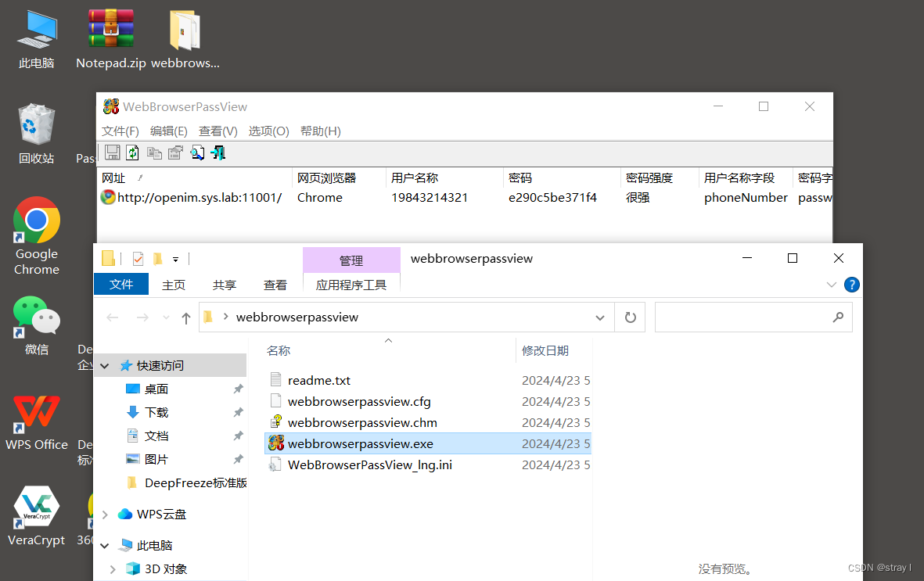Viewport: 924px width, 581px height.
Task: Select the Notepad.zip desktop icon
Action: [111, 40]
